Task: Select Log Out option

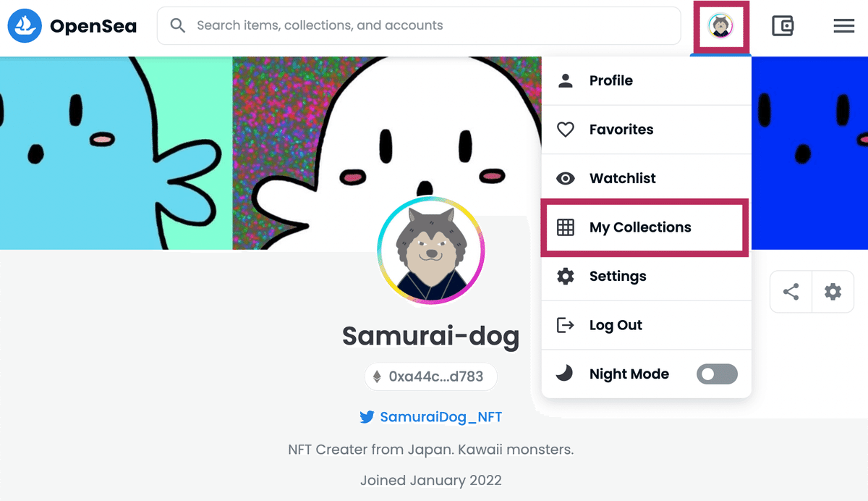Action: tap(647, 325)
